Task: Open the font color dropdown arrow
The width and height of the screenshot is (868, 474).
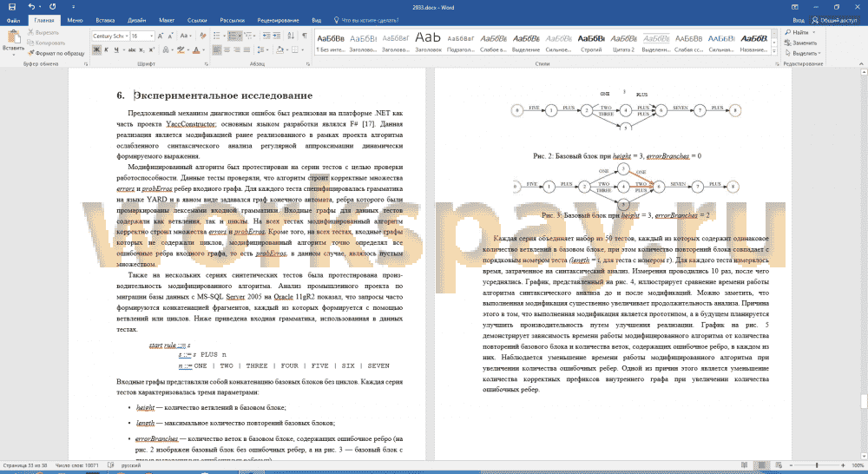Action: point(202,49)
